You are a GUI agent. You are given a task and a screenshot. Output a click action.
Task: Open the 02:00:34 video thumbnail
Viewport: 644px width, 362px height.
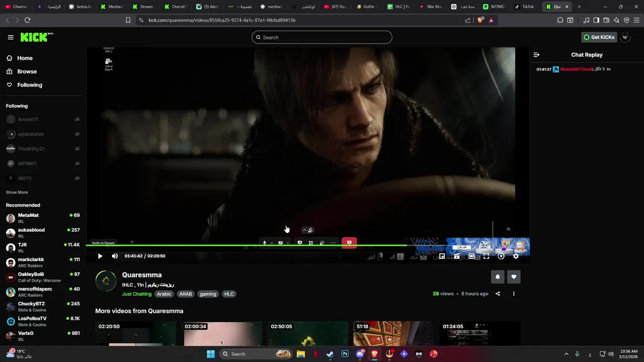click(x=222, y=334)
